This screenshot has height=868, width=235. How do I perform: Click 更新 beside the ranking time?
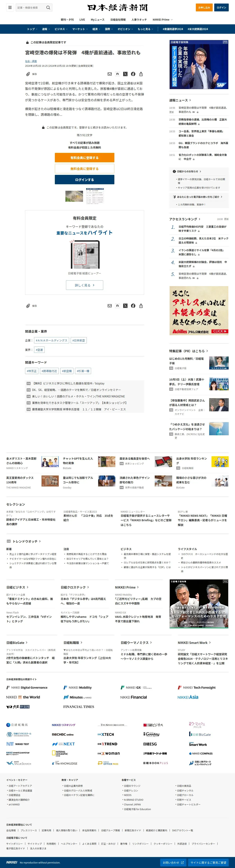(x=226, y=219)
